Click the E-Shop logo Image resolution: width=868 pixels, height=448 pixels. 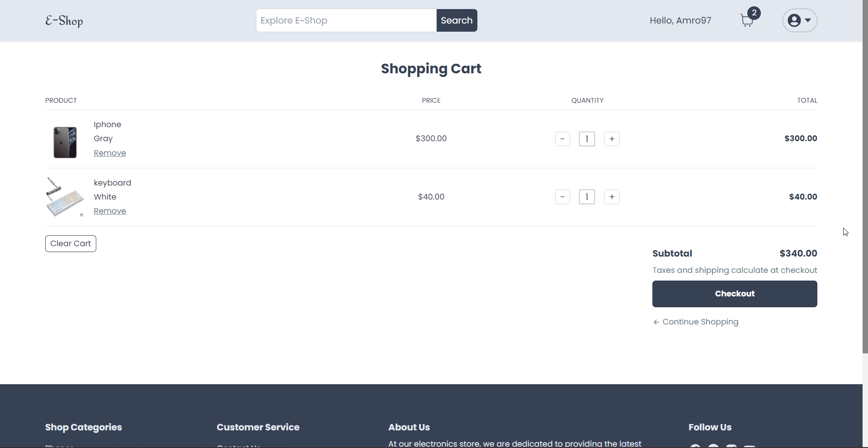coord(64,21)
